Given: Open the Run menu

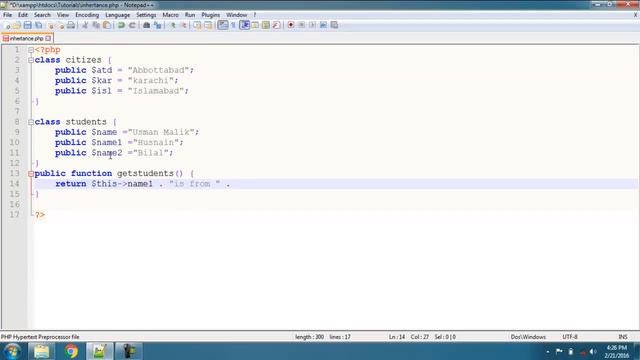Looking at the screenshot, I should pyautogui.click(x=190, y=15).
